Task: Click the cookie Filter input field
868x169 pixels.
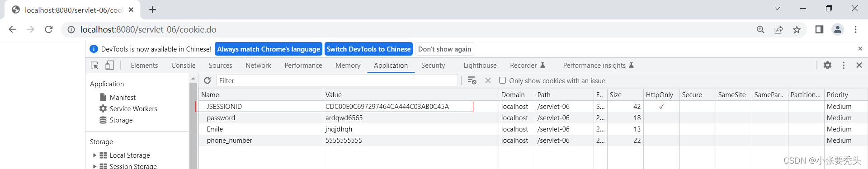Action: tap(337, 80)
